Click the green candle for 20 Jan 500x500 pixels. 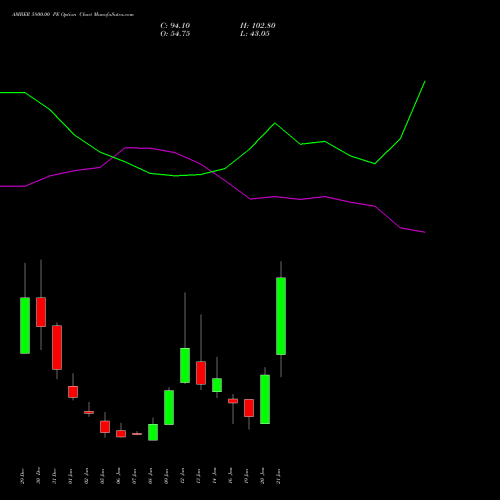coord(265,399)
